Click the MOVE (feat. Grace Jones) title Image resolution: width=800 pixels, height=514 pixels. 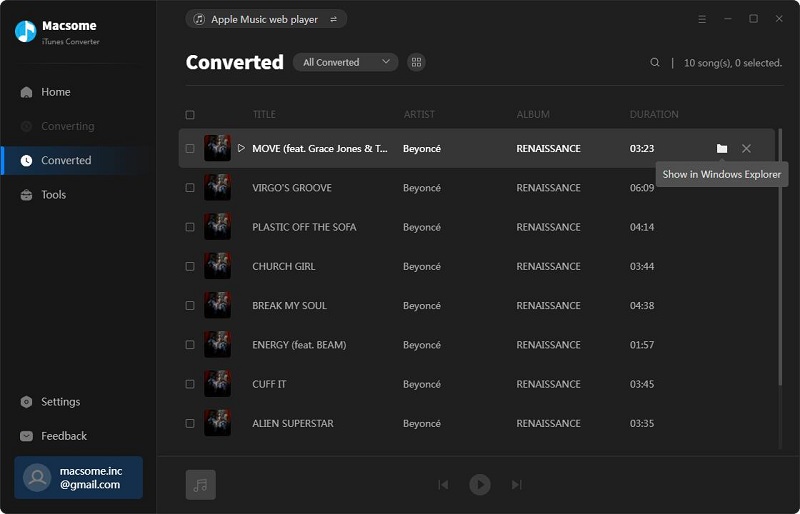coord(320,149)
